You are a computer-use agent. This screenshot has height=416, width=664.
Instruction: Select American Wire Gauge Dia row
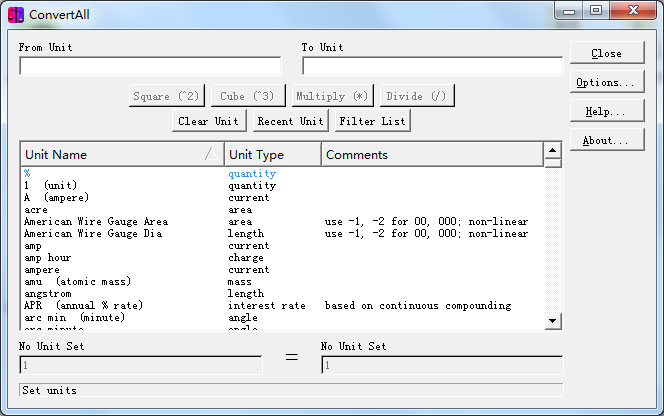click(282, 233)
